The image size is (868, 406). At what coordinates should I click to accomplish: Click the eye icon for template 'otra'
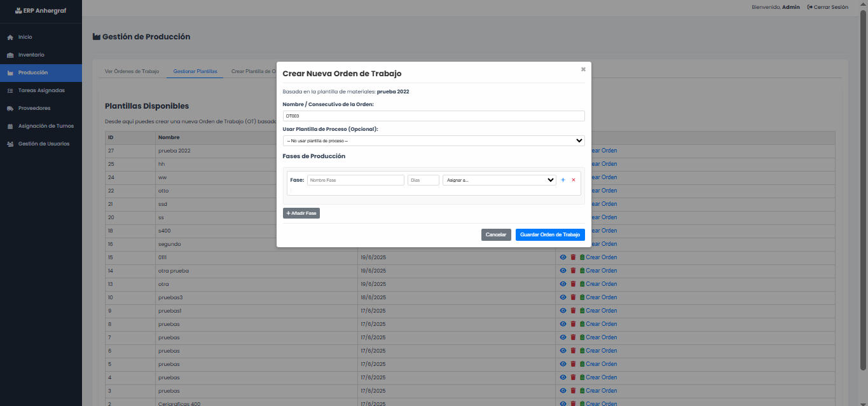563,284
